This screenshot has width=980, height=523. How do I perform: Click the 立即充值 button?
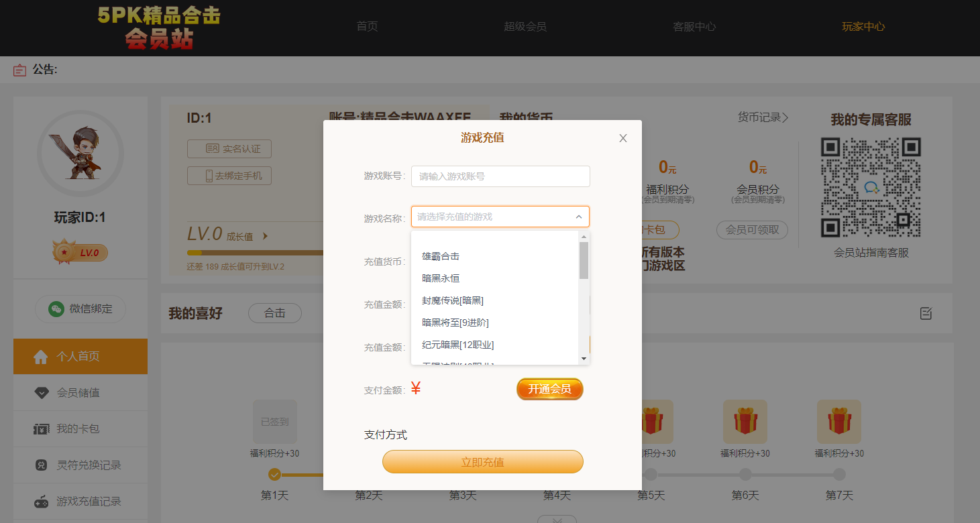click(x=482, y=462)
